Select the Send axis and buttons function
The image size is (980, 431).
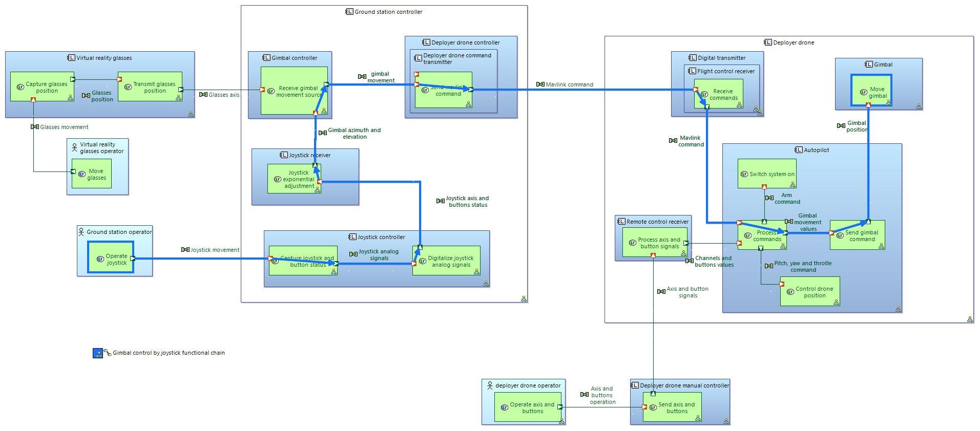click(672, 407)
